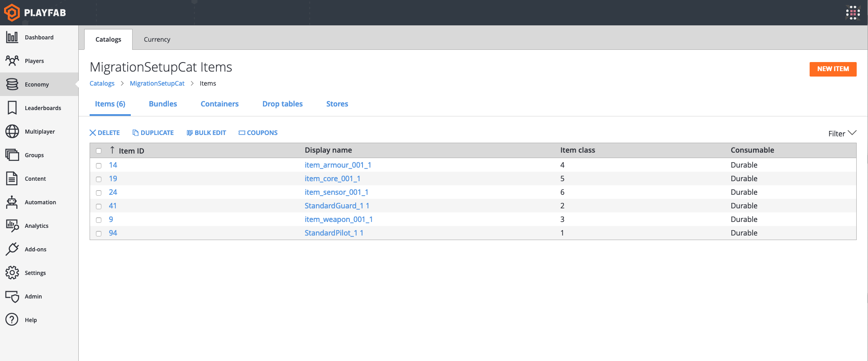Click the COUPONS label text
This screenshot has height=361, width=868.
click(262, 133)
